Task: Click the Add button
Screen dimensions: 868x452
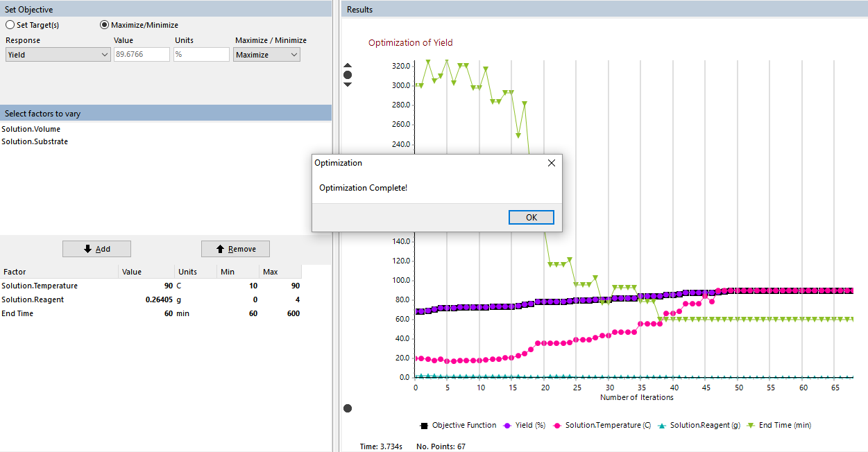Action: (x=96, y=249)
